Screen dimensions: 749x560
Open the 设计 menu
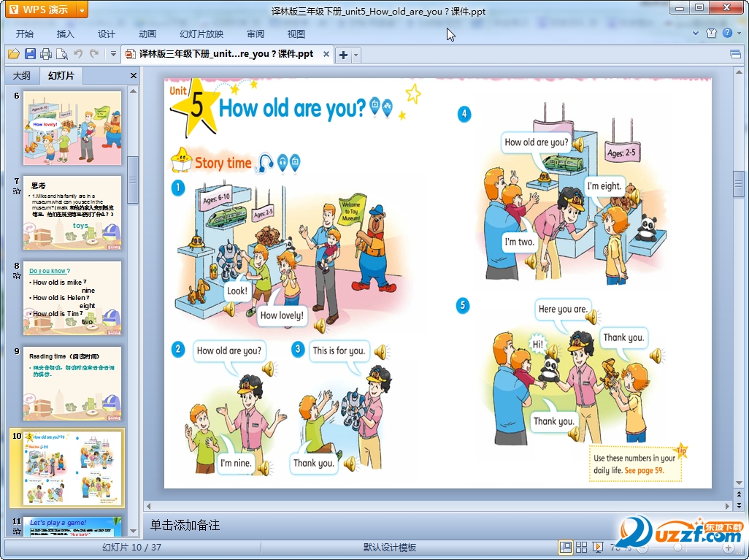pos(106,34)
